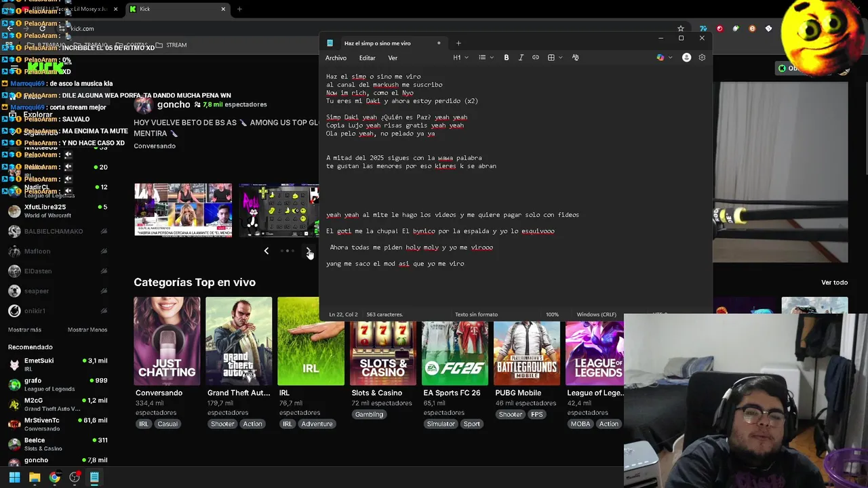Bookmark the page with the star icon
The width and height of the screenshot is (868, 488).
(681, 28)
